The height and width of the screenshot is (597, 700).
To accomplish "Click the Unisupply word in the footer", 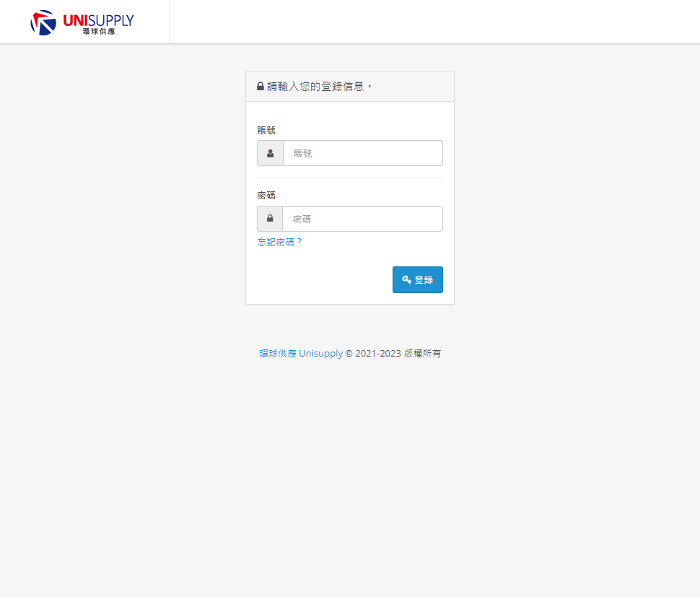I will [x=320, y=353].
